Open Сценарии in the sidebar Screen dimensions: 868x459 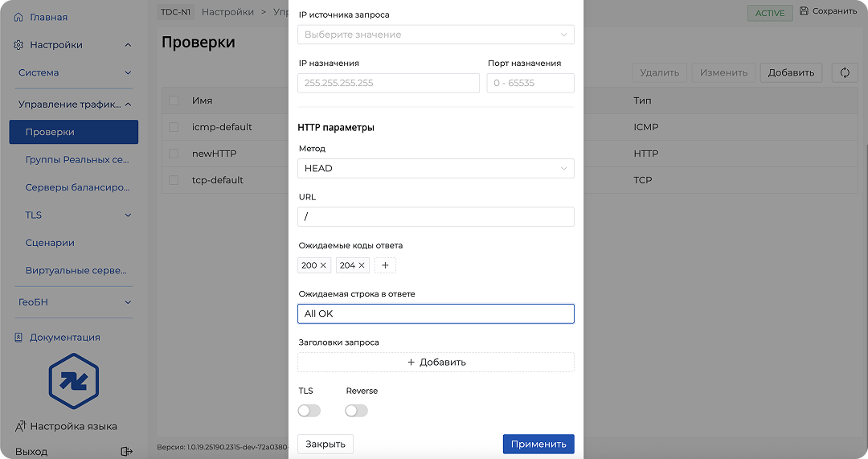coord(50,243)
